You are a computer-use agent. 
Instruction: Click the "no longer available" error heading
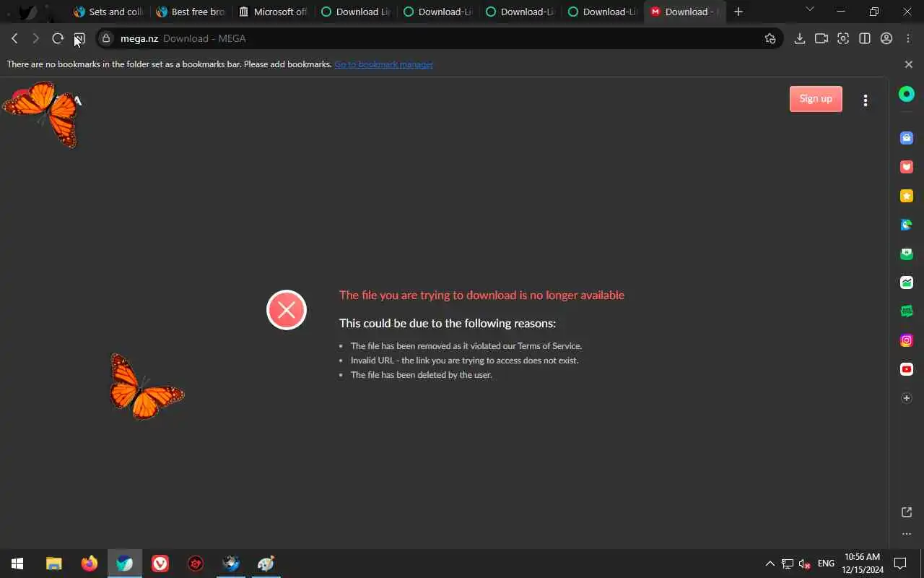point(481,295)
